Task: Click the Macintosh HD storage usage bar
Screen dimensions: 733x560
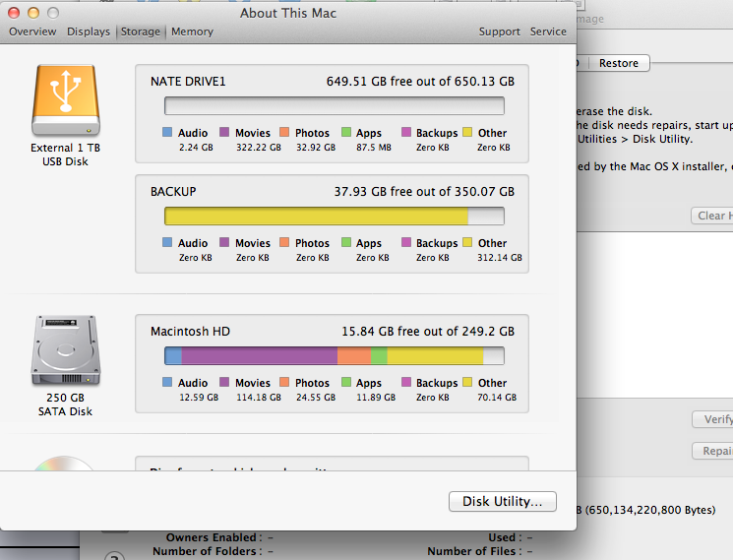Action: [x=335, y=355]
